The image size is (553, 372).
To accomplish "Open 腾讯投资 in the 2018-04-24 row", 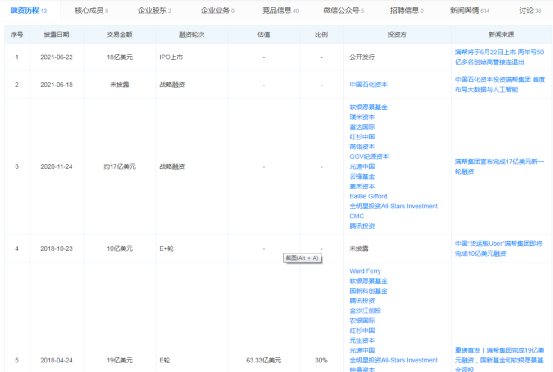I will 362,301.
